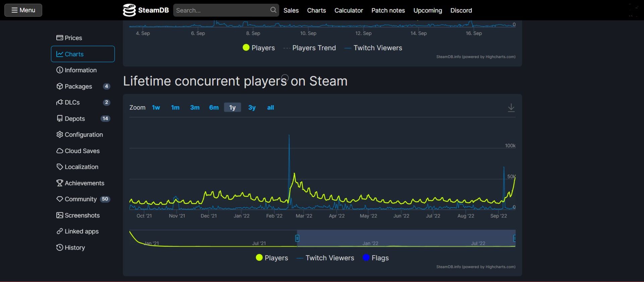Open Sales in the top navigation
The height and width of the screenshot is (282, 644).
291,10
